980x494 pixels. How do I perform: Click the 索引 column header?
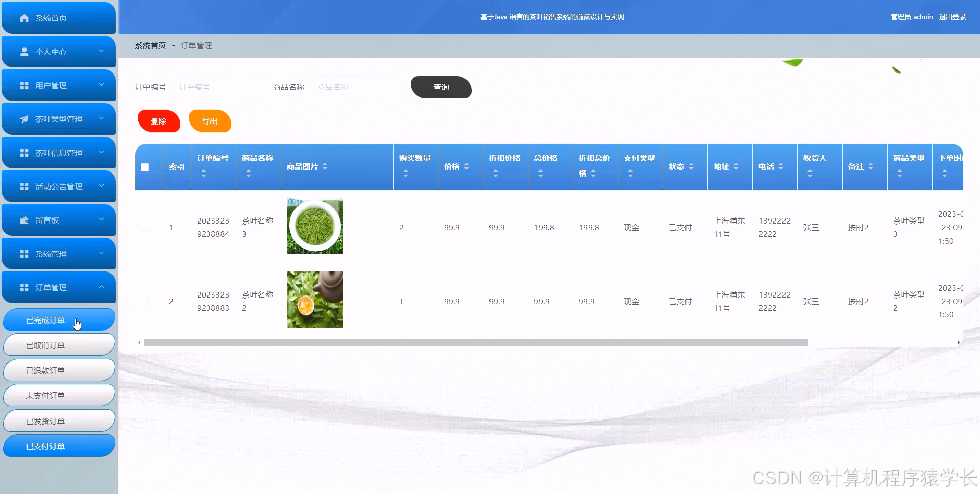[177, 167]
